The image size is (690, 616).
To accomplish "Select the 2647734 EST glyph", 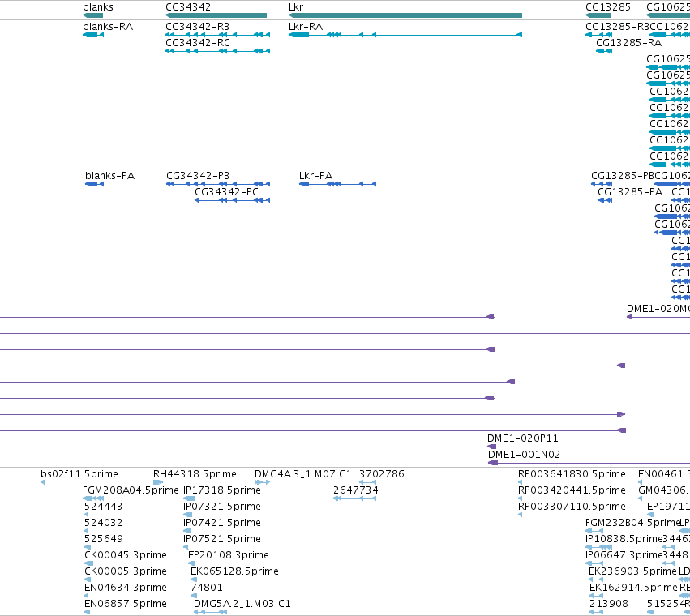I will 354,498.
